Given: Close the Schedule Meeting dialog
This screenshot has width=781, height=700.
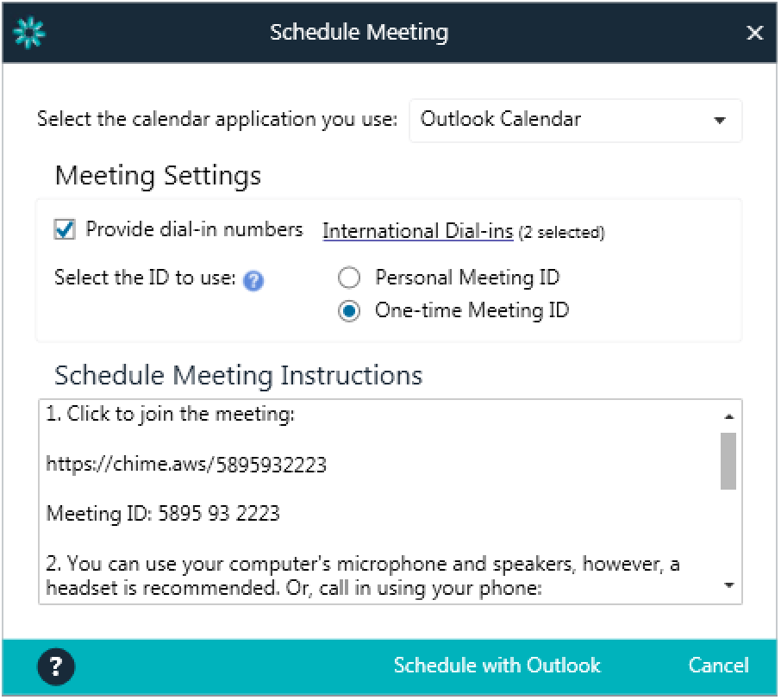Looking at the screenshot, I should point(754,33).
